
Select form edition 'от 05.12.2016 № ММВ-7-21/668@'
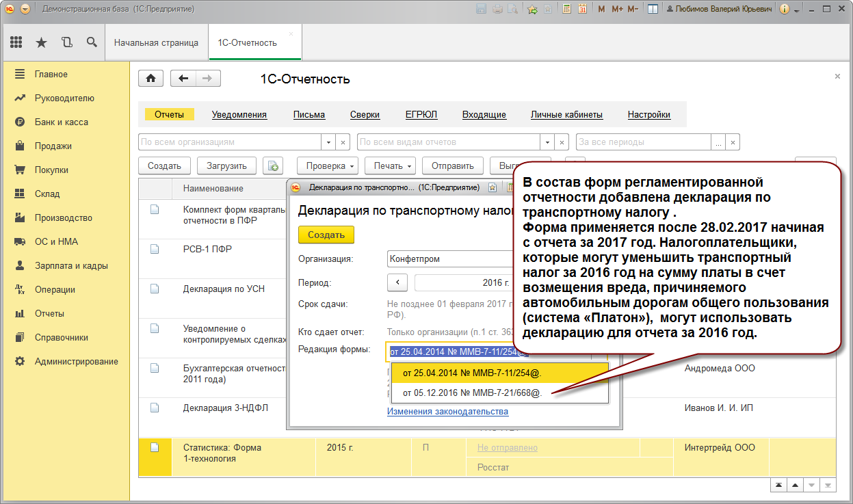point(499,393)
